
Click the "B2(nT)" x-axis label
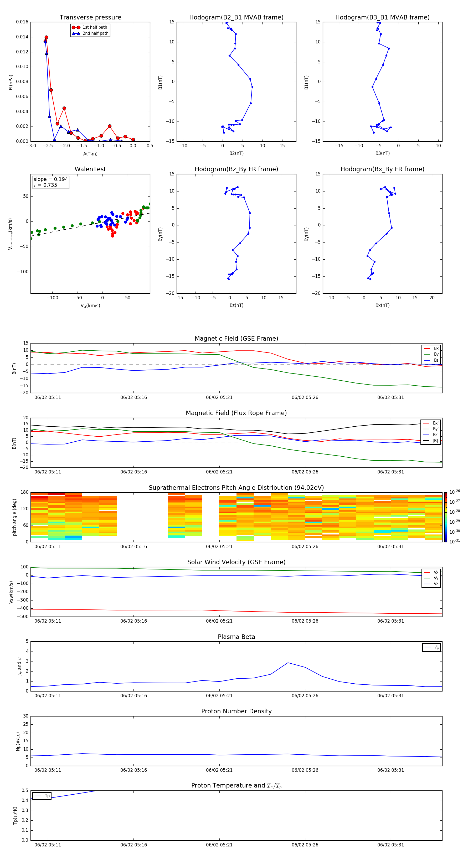coord(236,153)
